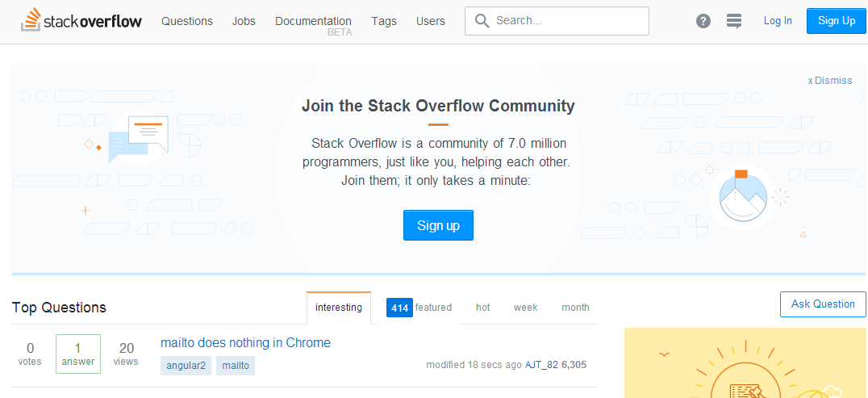Click the mountain flag illustration in banner
Viewport: 868px width, 398px height.
click(743, 197)
